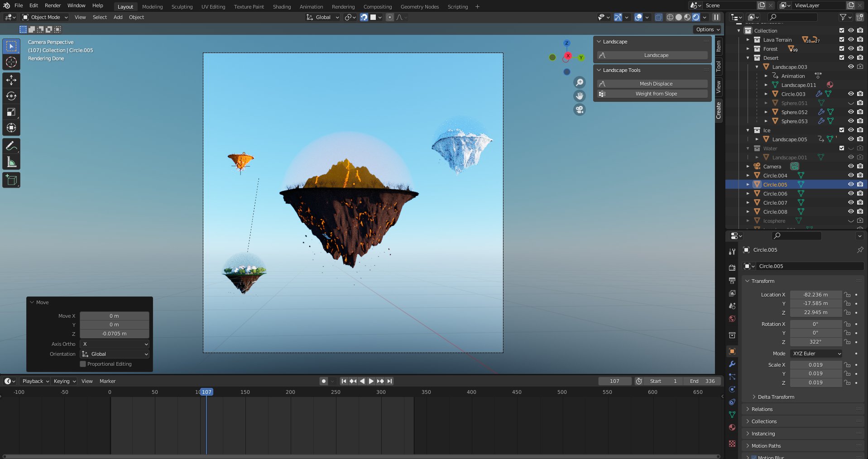Open the XYZ Euler rotation mode dropdown
Viewport: 868px width, 459px height.
pos(816,354)
